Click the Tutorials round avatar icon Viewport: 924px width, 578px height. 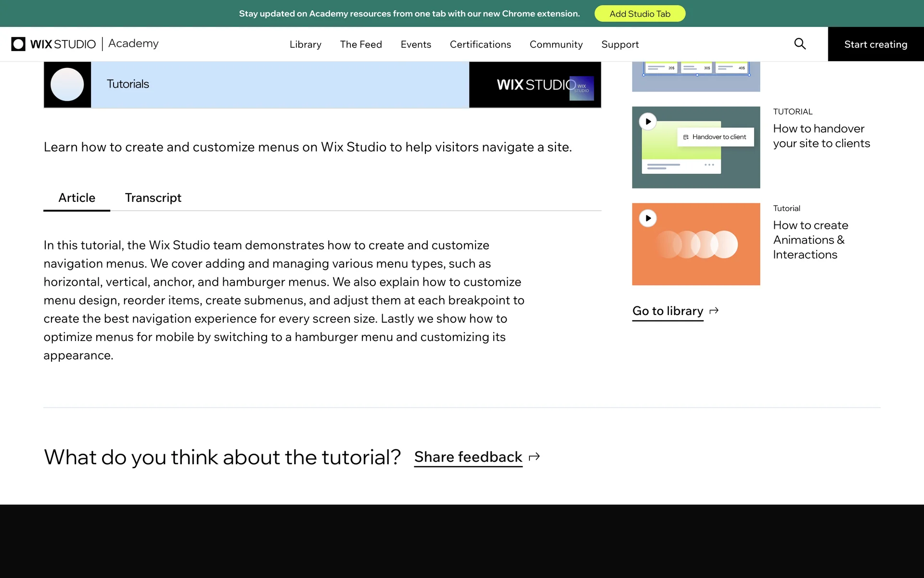(67, 84)
